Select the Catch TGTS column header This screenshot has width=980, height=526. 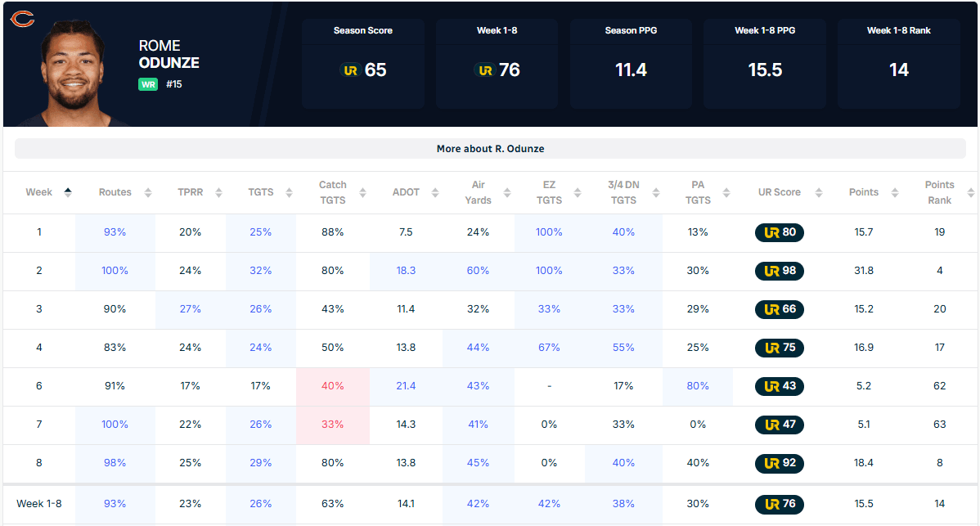332,192
